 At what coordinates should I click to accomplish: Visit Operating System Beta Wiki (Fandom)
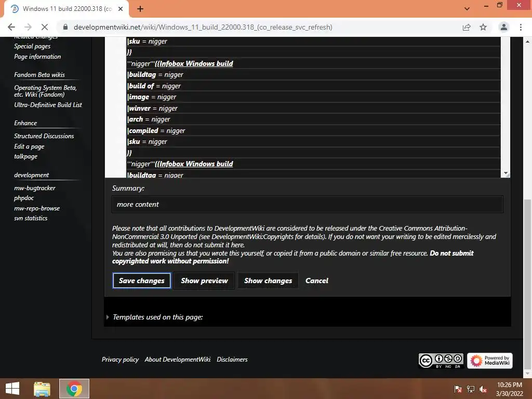pyautogui.click(x=45, y=91)
